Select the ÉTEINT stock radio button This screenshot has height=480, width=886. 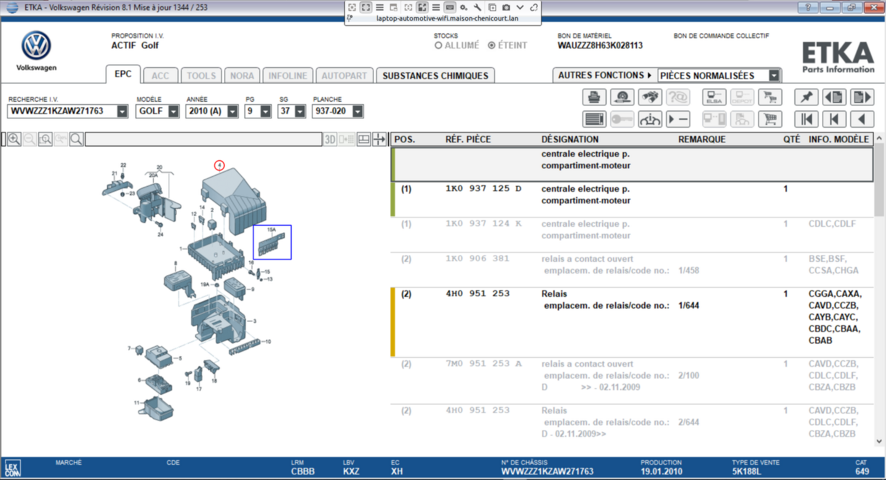point(492,46)
